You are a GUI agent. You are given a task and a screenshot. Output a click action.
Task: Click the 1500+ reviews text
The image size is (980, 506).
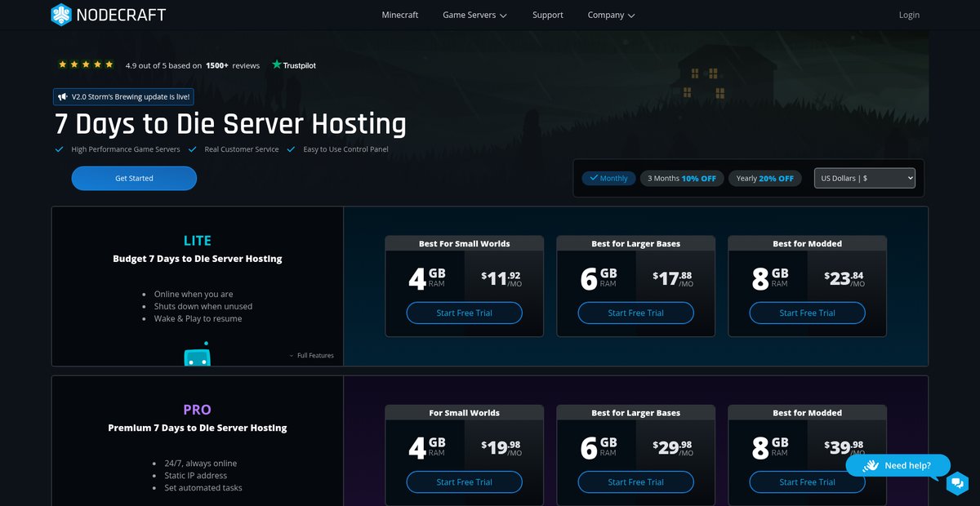coord(233,65)
